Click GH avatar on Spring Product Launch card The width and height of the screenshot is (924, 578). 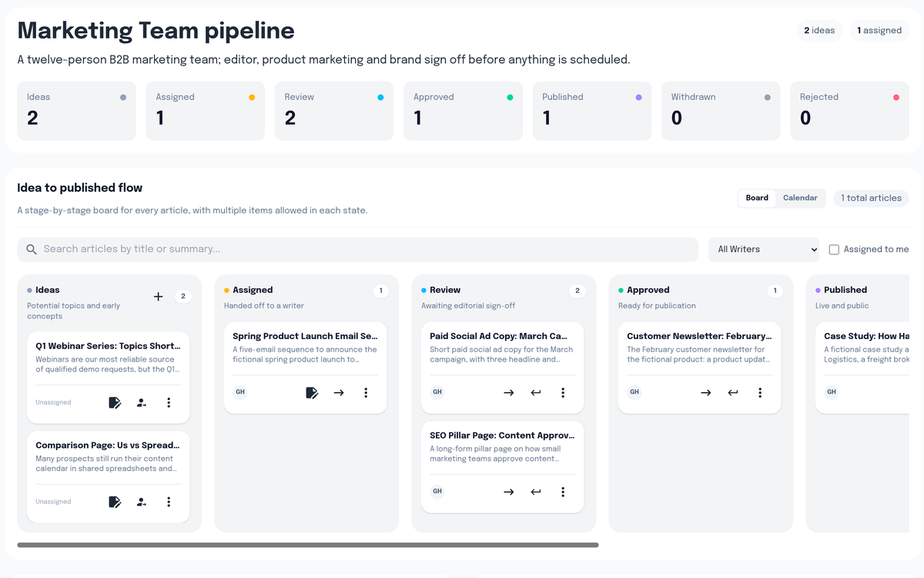click(x=240, y=392)
